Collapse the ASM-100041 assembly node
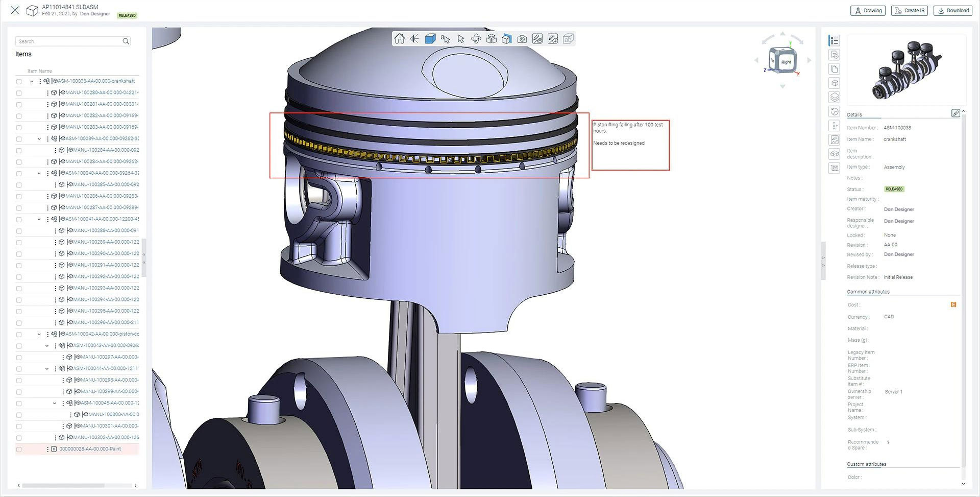This screenshot has height=497, width=980. click(39, 219)
